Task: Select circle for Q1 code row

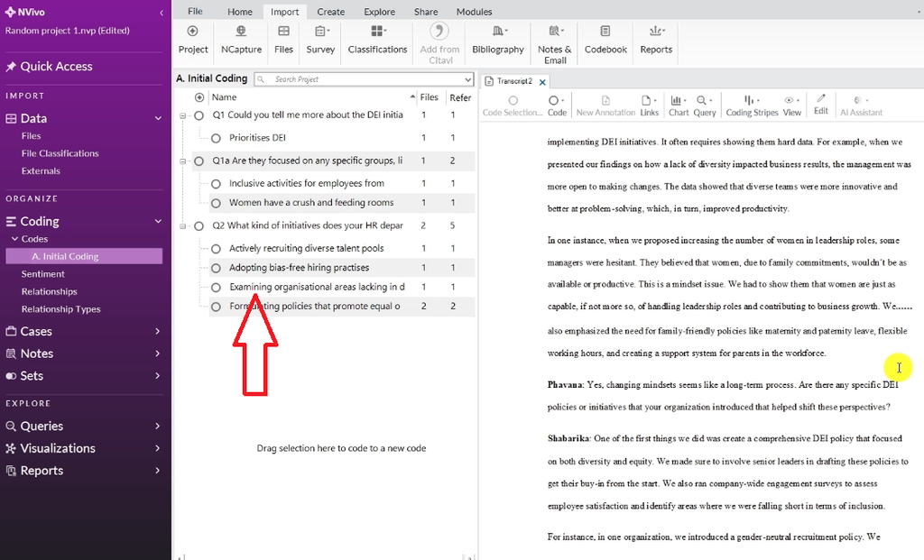Action: pyautogui.click(x=199, y=115)
